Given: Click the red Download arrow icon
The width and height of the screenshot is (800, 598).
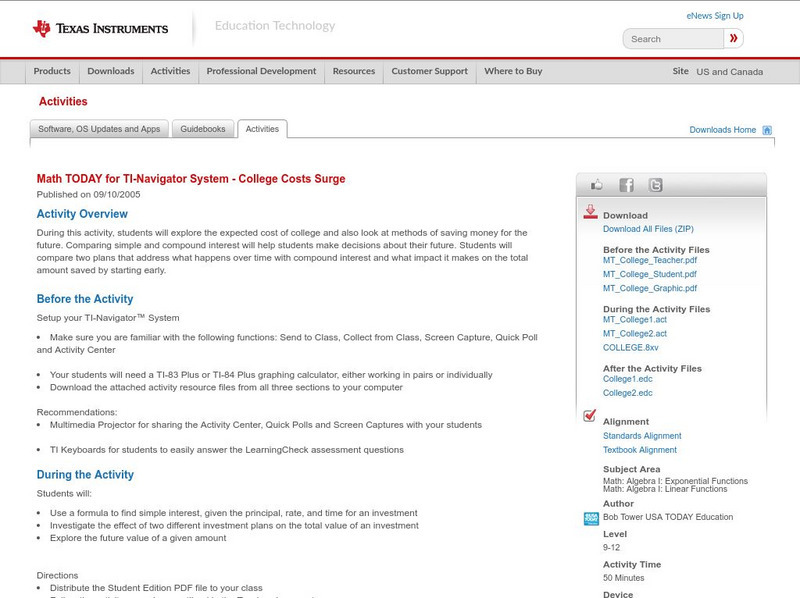Looking at the screenshot, I should point(590,212).
